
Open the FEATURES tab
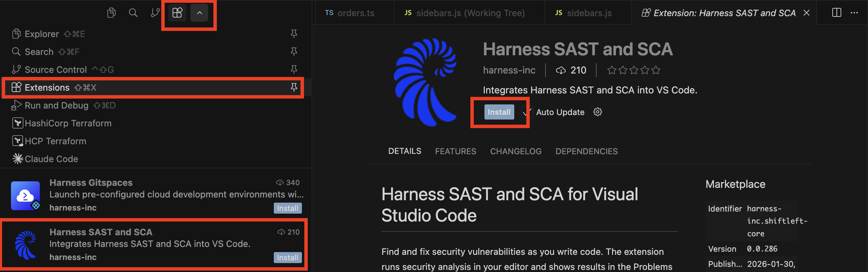click(x=455, y=151)
